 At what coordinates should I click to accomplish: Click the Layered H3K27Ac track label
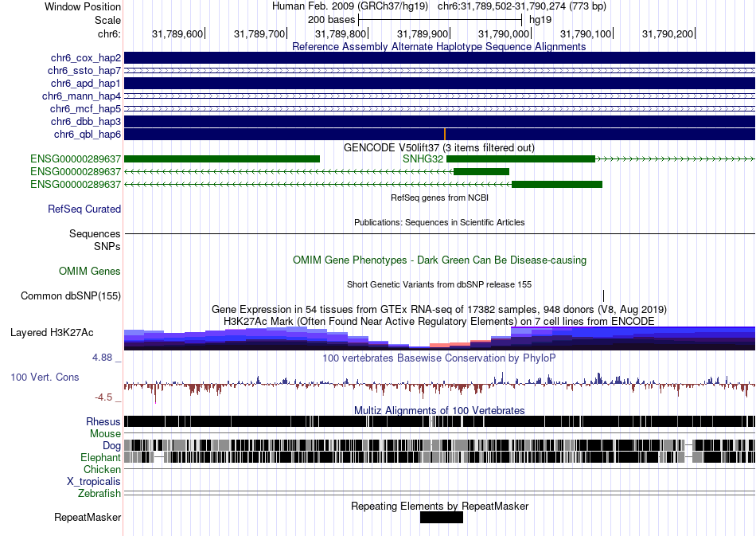click(52, 332)
